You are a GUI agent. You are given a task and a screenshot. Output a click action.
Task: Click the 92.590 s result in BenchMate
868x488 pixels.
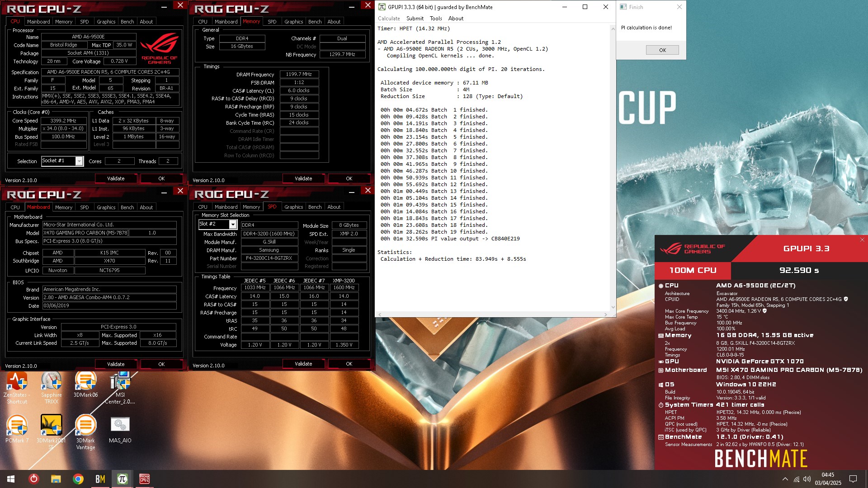pos(799,270)
